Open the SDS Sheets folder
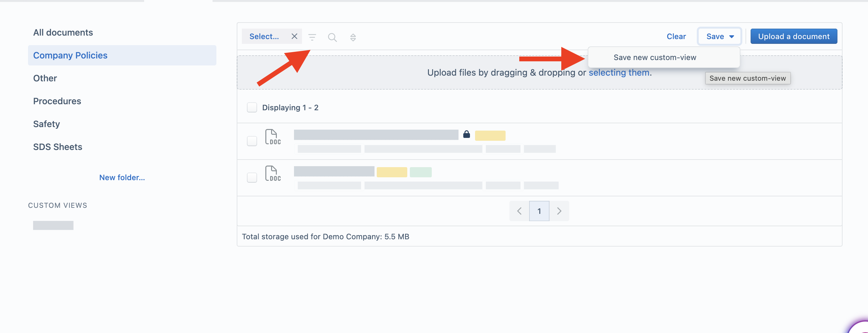The width and height of the screenshot is (868, 333). pos(58,147)
